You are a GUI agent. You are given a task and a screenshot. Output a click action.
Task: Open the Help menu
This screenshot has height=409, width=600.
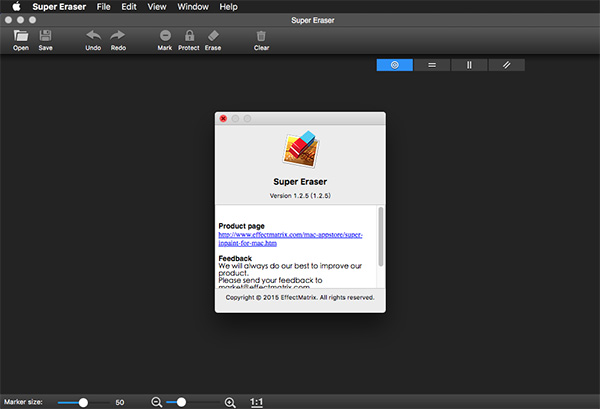228,7
